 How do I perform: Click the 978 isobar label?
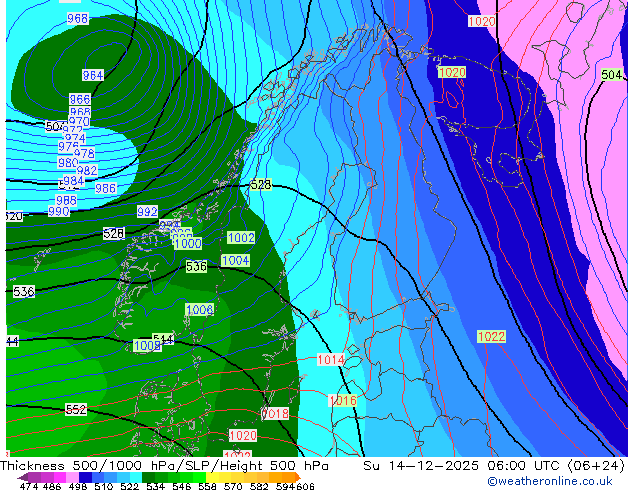tap(85, 154)
